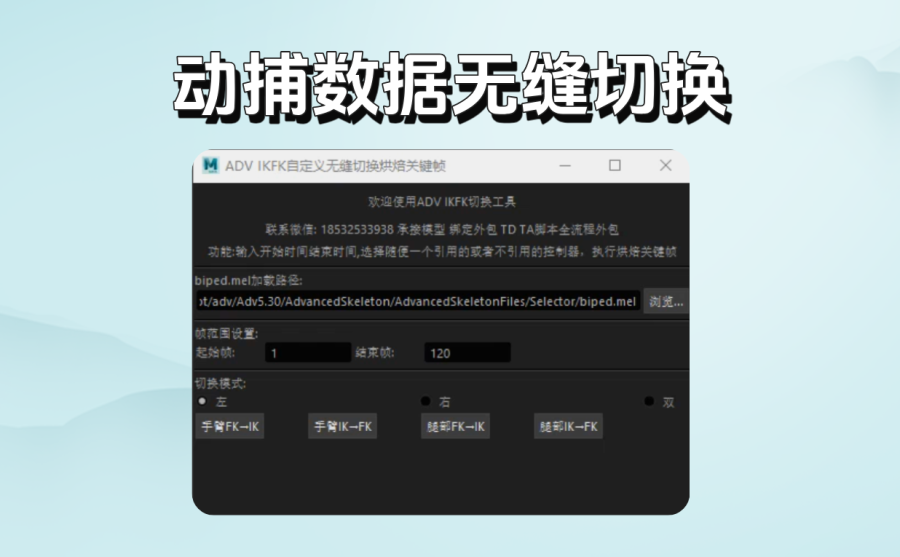Click the contact line with 18532533938

click(442, 230)
